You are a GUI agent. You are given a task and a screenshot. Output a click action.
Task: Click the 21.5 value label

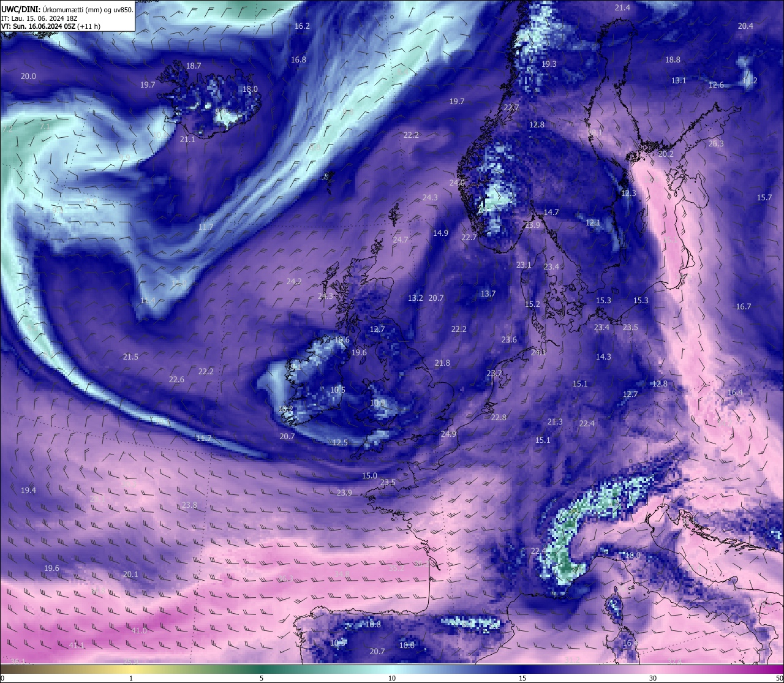pos(130,357)
